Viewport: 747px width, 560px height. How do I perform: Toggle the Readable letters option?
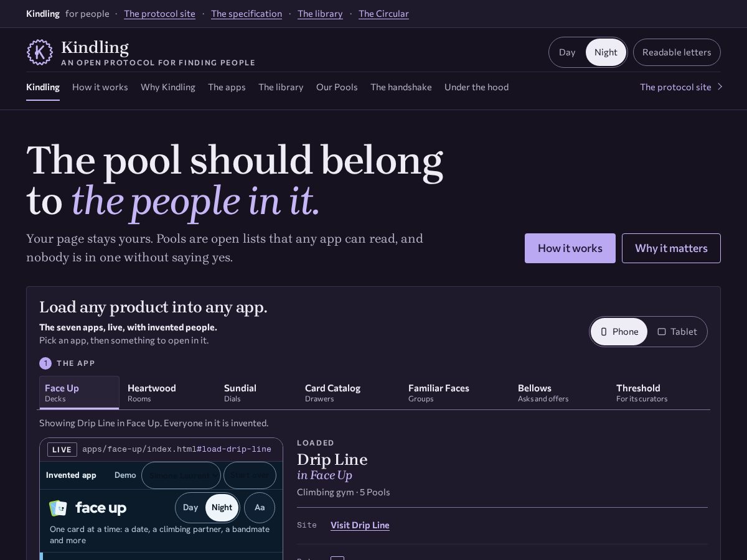coord(677,52)
